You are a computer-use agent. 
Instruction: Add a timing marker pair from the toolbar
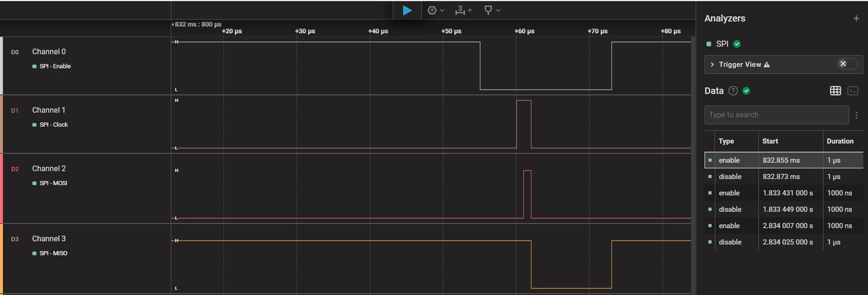click(463, 10)
